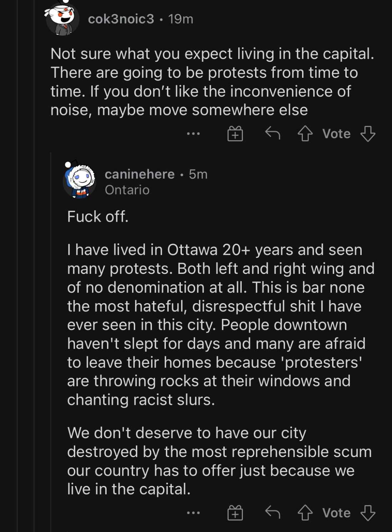Tap caninehere's snoo avatar
Viewport: 392px width, 532px height.
[x=79, y=180]
